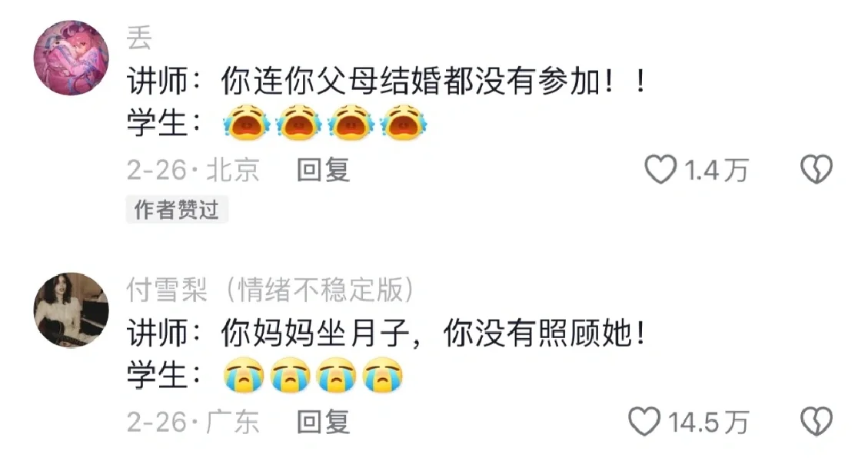Click 回复 under the 广东 comment
Screen dimensions: 868x461
click(x=323, y=423)
